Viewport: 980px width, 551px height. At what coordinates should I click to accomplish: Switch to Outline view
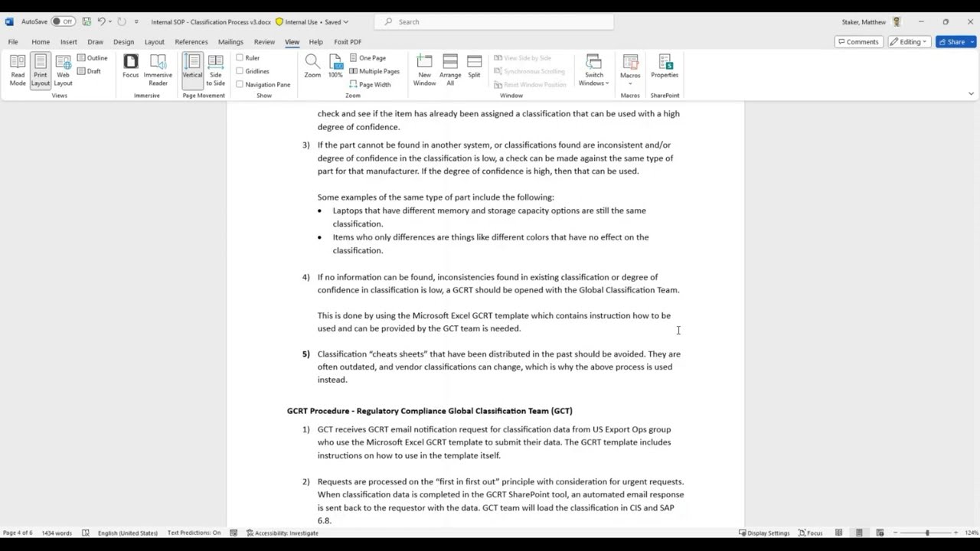93,58
